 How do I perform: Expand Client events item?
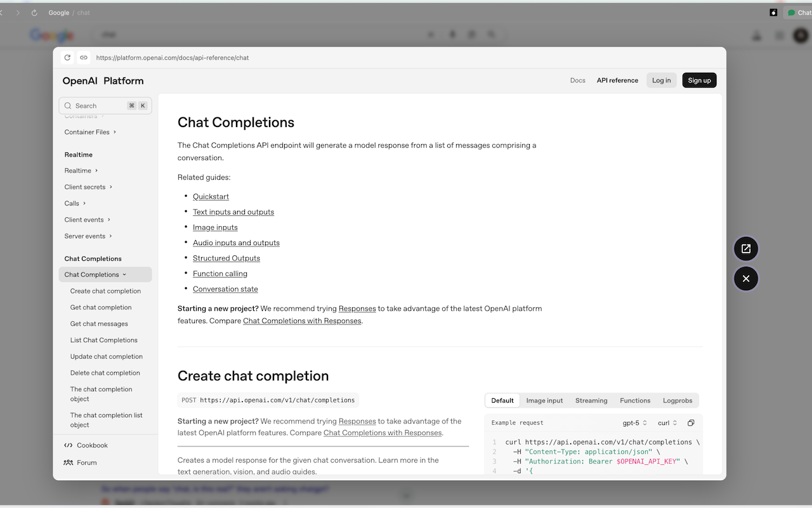[x=88, y=220]
